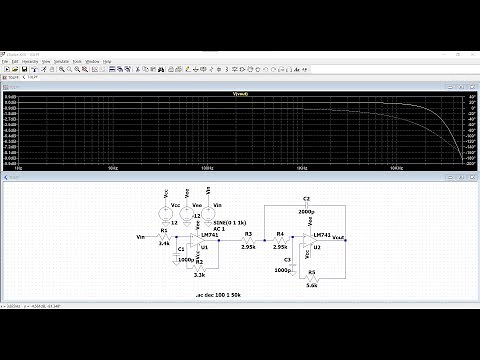
Task: Run the simulation with the running man icon
Action: pos(43,69)
